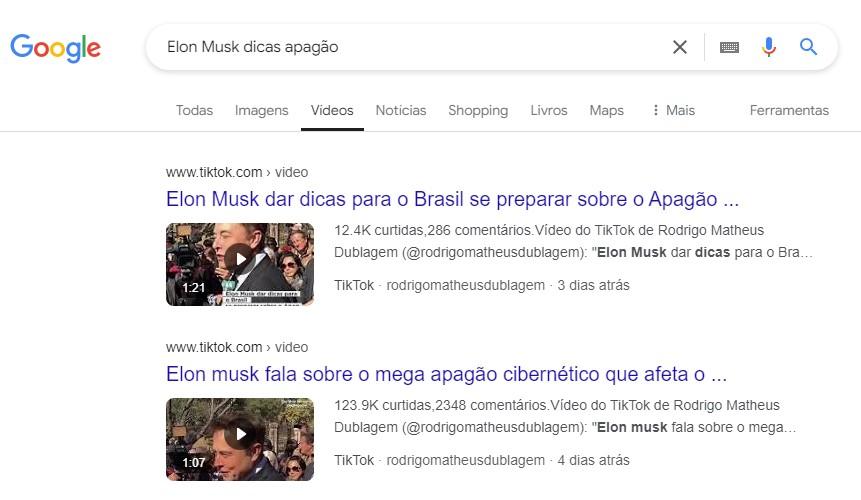Play the first TikTok video thumbnail

(x=240, y=264)
